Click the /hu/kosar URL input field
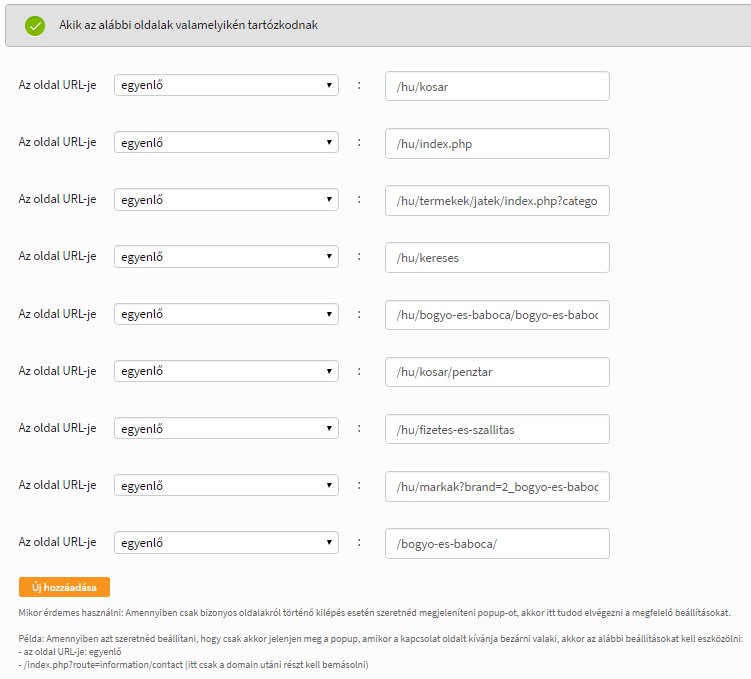Viewport: 751px width, 679px height. tap(497, 86)
